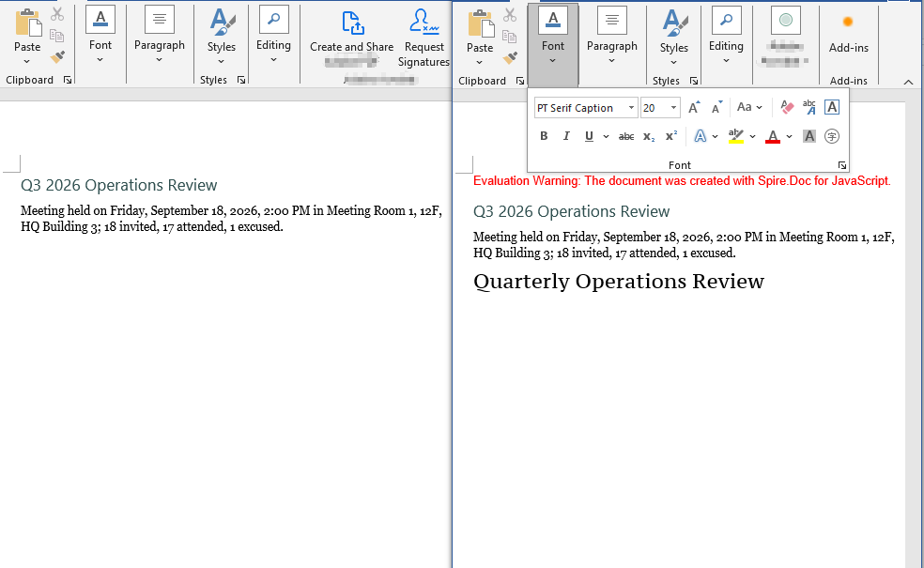
Task: Click Request Signatures button
Action: [423, 38]
